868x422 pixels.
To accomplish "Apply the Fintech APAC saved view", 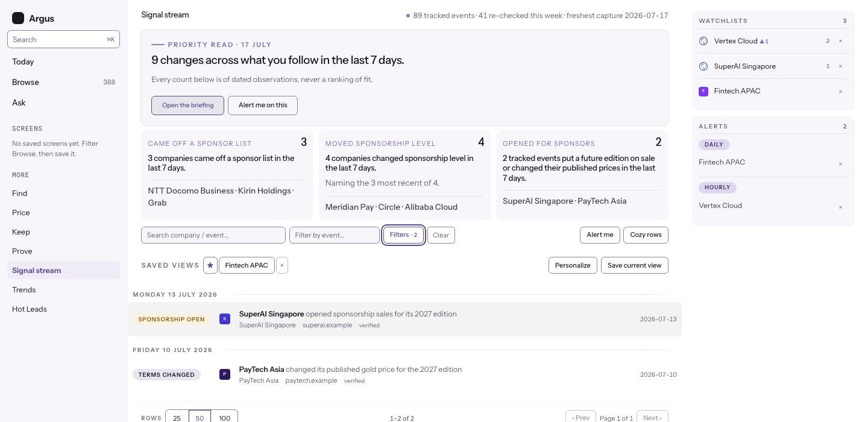I will [247, 265].
